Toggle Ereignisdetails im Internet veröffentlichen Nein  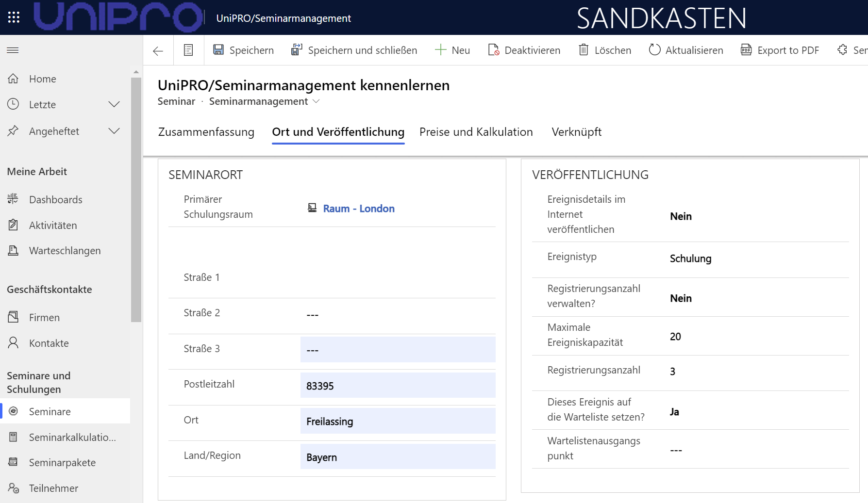point(681,216)
